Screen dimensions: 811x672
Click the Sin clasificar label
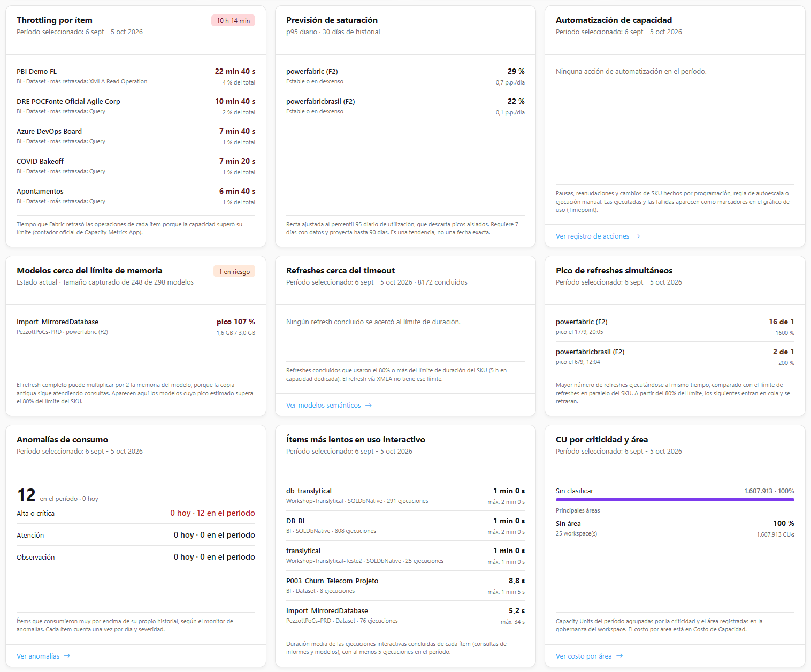[575, 491]
